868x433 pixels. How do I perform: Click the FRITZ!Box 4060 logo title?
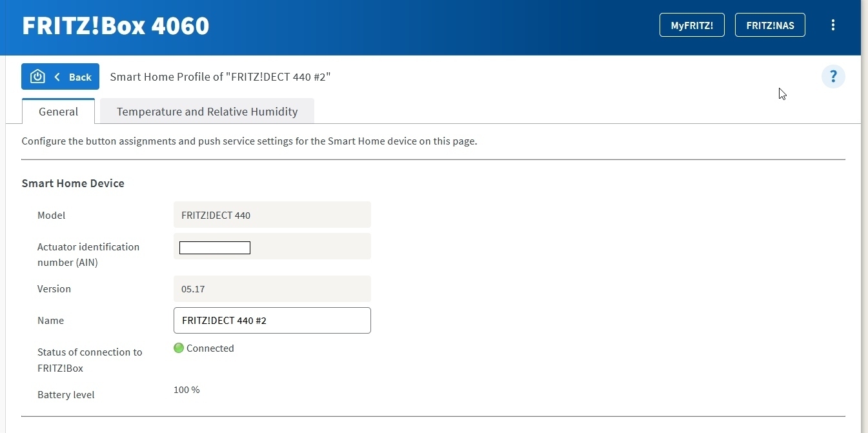[116, 26]
